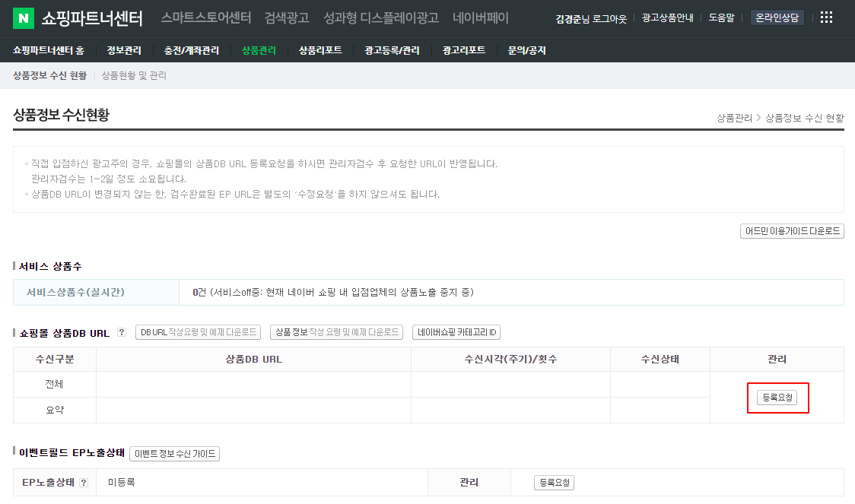Viewport: 855px width, 504px height.
Task: Open the 충전/계좌관리 menu
Action: [x=192, y=50]
